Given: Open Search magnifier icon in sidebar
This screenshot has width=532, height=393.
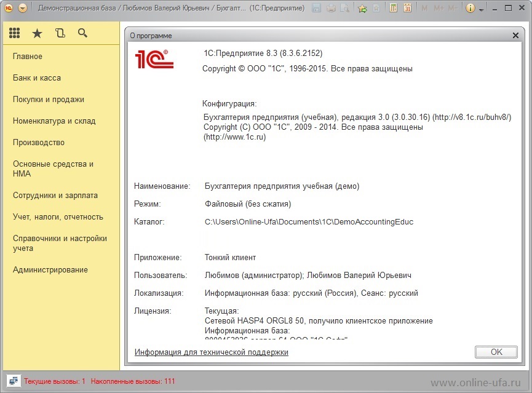Looking at the screenshot, I should click(82, 33).
